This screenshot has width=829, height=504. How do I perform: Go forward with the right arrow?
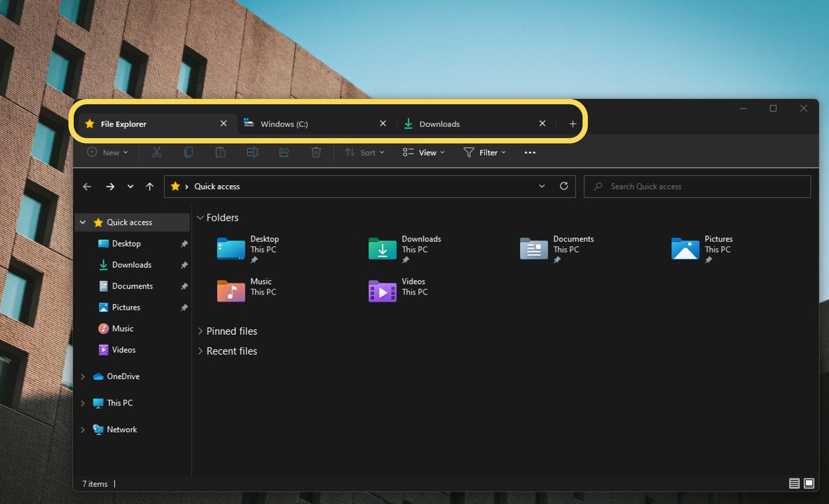point(110,186)
